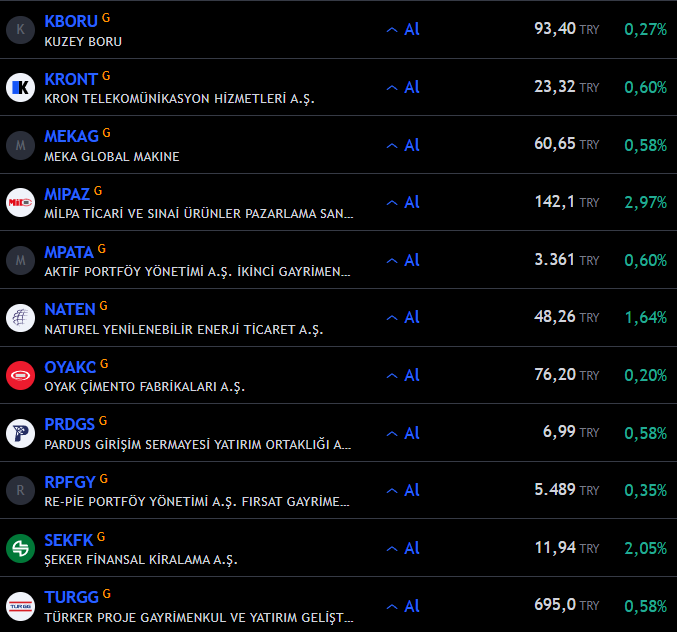Screen dimensions: 677x632
Task: Open the MIPAZ ticker link
Action: [67, 195]
